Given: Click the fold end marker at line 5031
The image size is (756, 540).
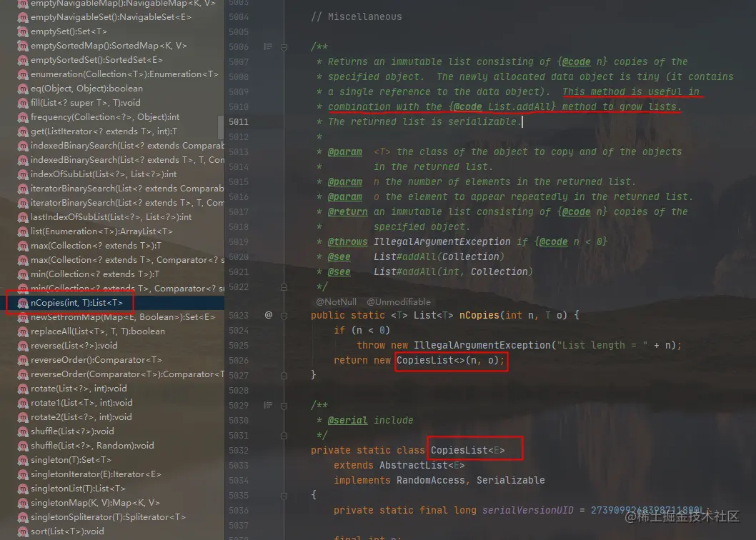Looking at the screenshot, I should [x=284, y=436].
